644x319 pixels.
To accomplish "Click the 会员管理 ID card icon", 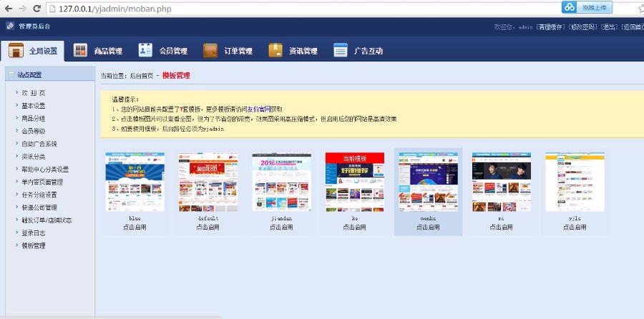I will [x=145, y=50].
